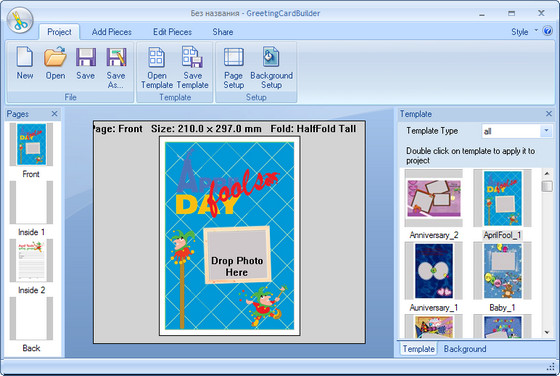Open help via the question mark icon
Image resolution: width=560 pixels, height=376 pixels.
(x=548, y=31)
